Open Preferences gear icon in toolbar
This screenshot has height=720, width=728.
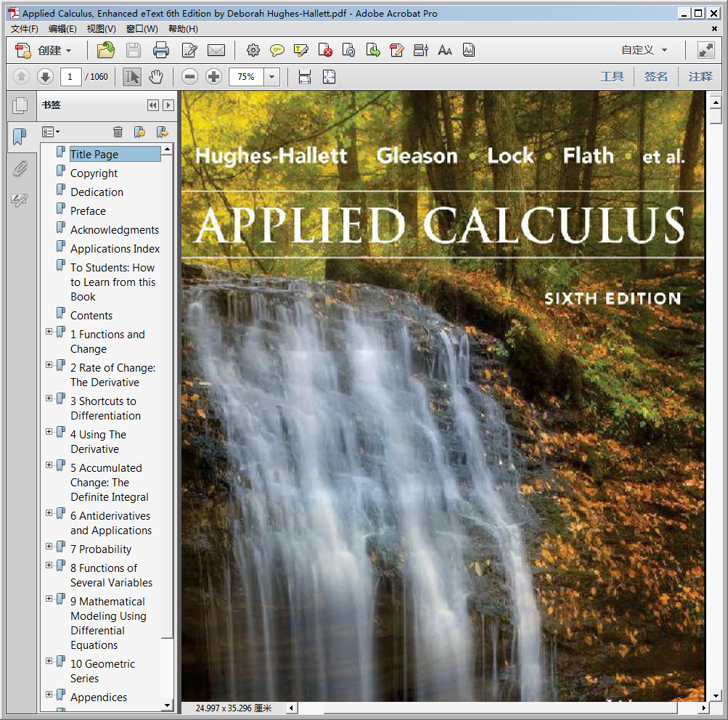253,50
